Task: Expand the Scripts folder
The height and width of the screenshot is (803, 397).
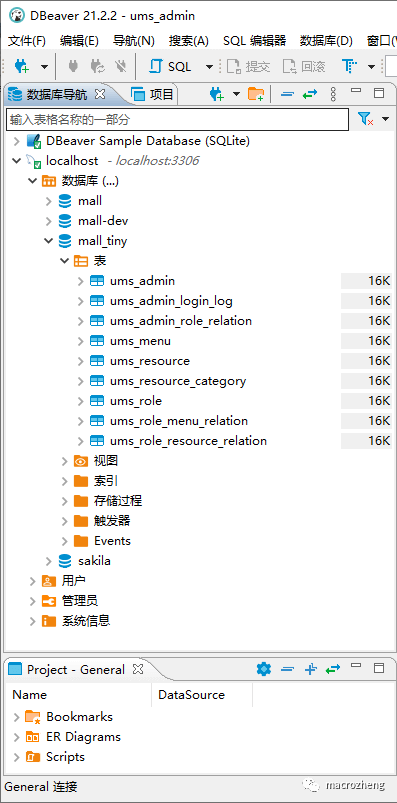Action: click(x=17, y=757)
